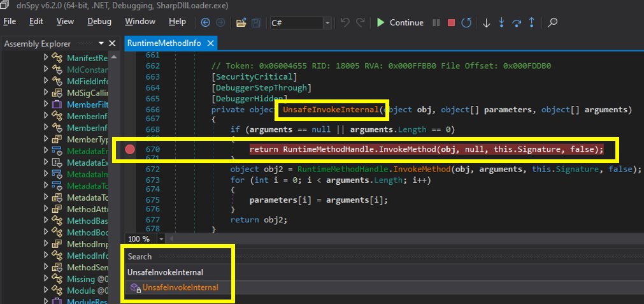The image size is (644, 304).
Task: Expand the ManifestRe tree node
Action: (46, 58)
